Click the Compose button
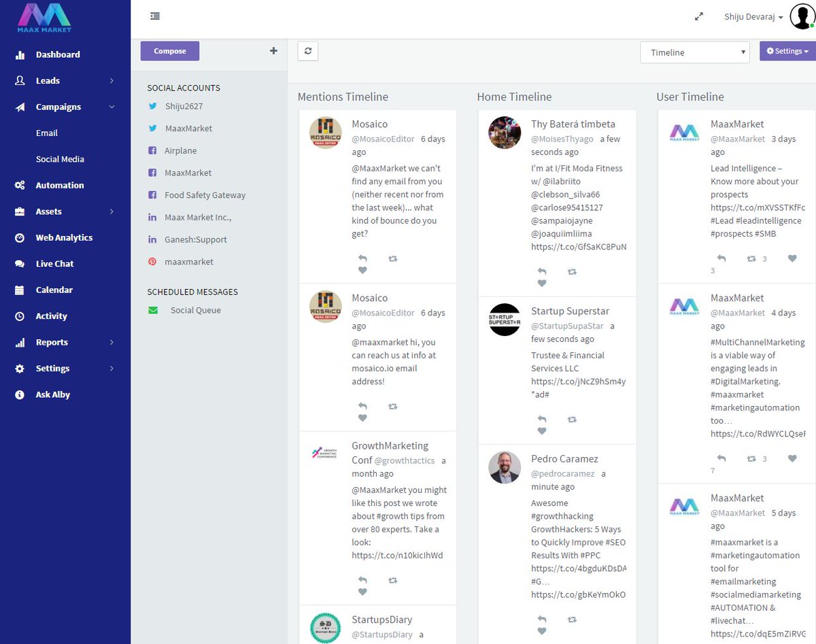Image resolution: width=816 pixels, height=644 pixels. pos(170,51)
